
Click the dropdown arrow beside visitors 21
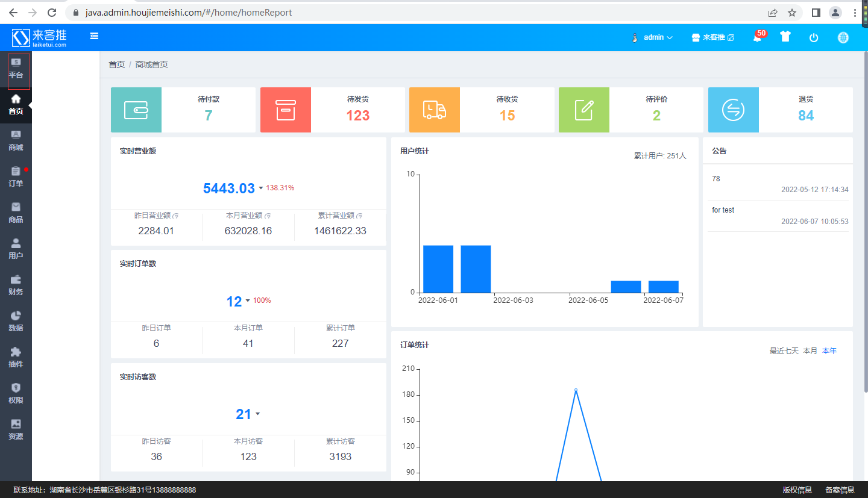[x=258, y=414]
